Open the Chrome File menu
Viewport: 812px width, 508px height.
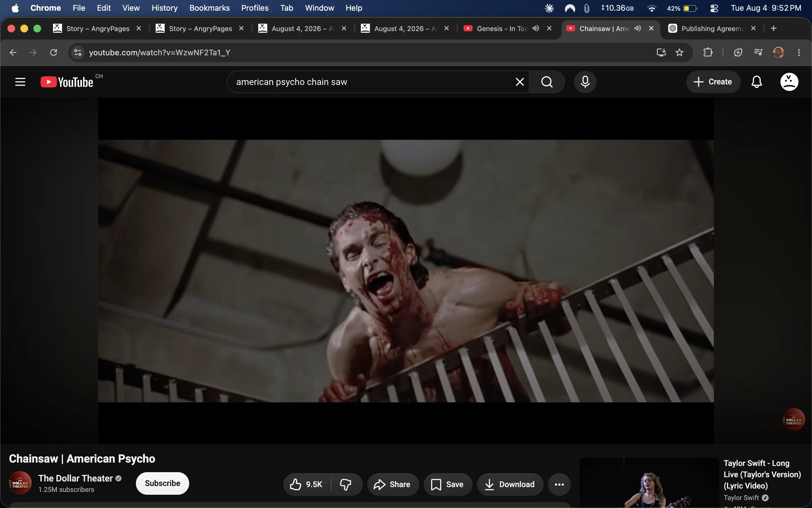pyautogui.click(x=79, y=8)
